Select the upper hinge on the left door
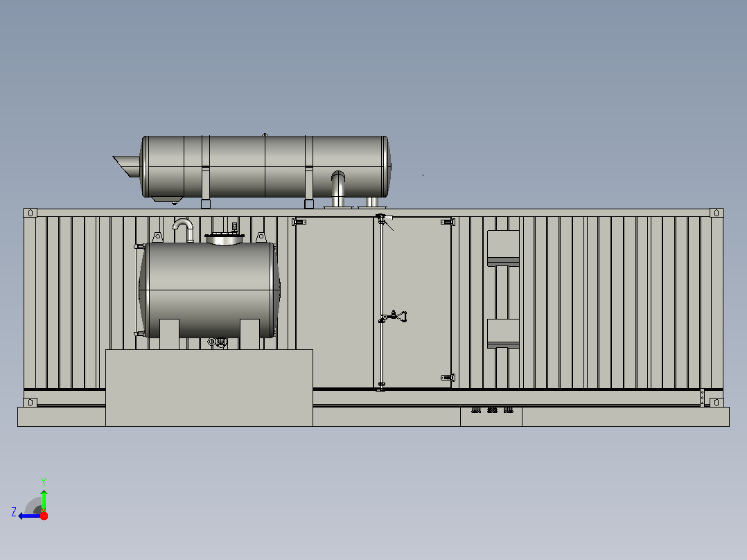The image size is (747, 560). [299, 222]
